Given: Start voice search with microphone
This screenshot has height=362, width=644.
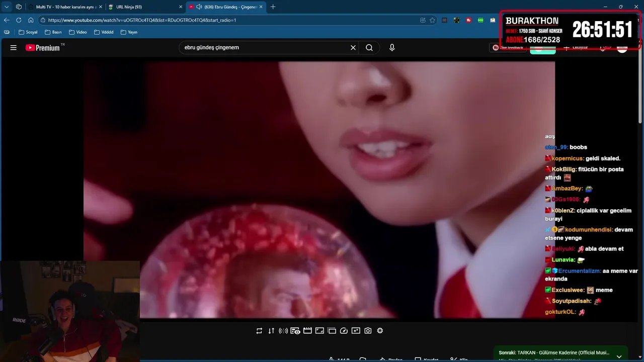Looking at the screenshot, I should point(392,48).
